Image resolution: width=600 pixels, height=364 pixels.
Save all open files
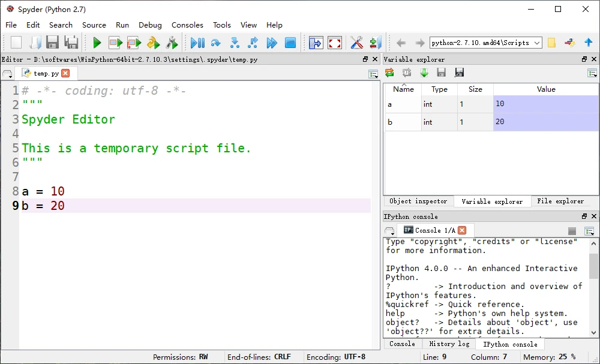[x=71, y=43]
